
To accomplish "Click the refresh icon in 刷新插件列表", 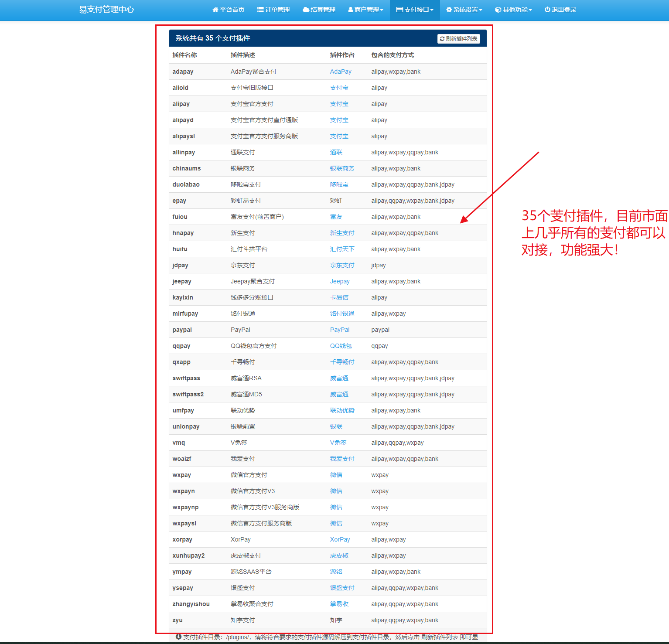I will tap(442, 39).
